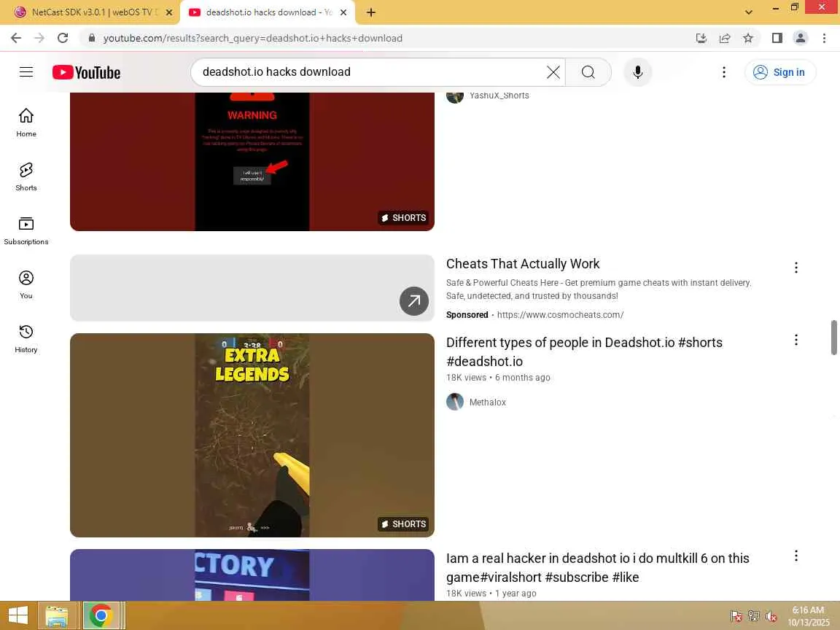Open network tray icon

(754, 616)
